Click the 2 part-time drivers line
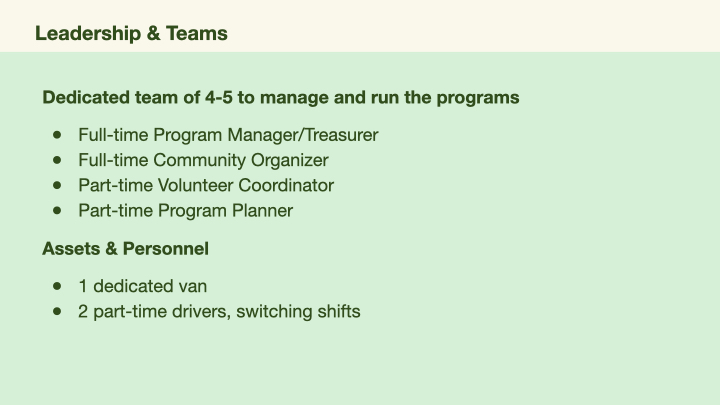 219,311
